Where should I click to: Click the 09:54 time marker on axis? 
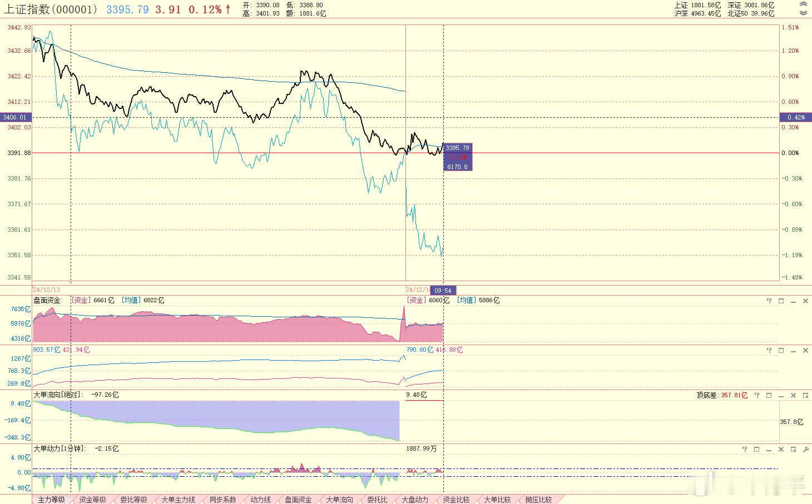pos(443,290)
